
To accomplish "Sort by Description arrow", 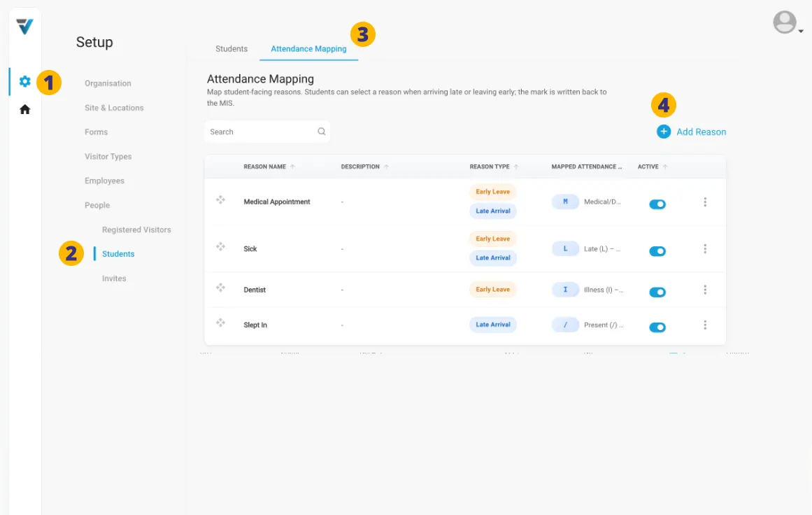I will click(386, 167).
